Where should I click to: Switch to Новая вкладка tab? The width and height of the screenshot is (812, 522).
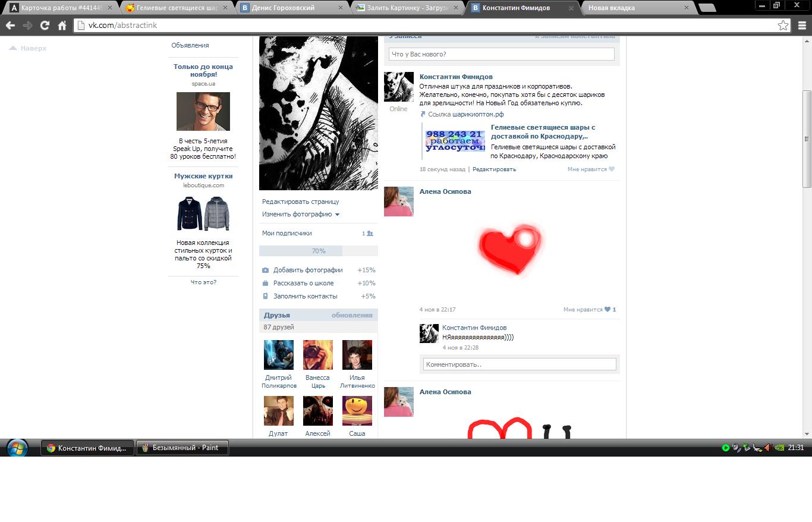pyautogui.click(x=636, y=8)
